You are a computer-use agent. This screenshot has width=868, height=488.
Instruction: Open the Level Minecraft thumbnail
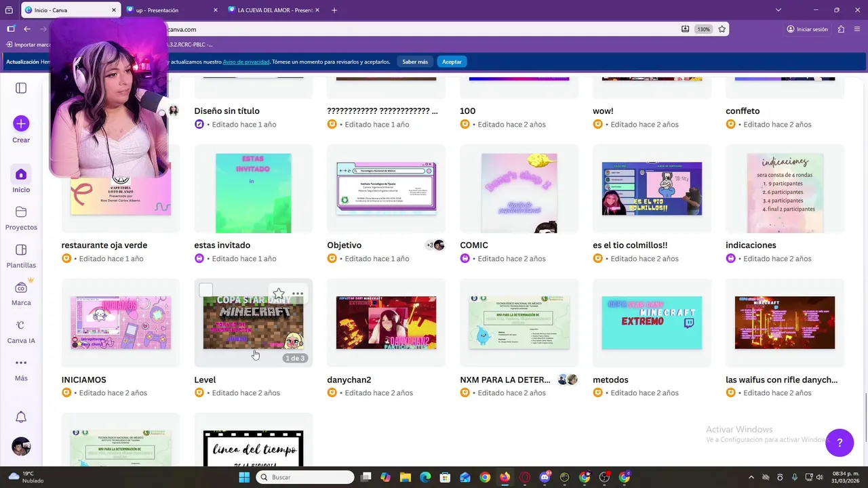pyautogui.click(x=254, y=323)
